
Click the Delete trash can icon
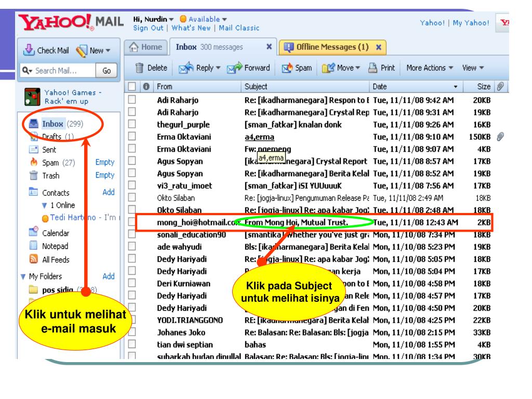click(x=139, y=68)
